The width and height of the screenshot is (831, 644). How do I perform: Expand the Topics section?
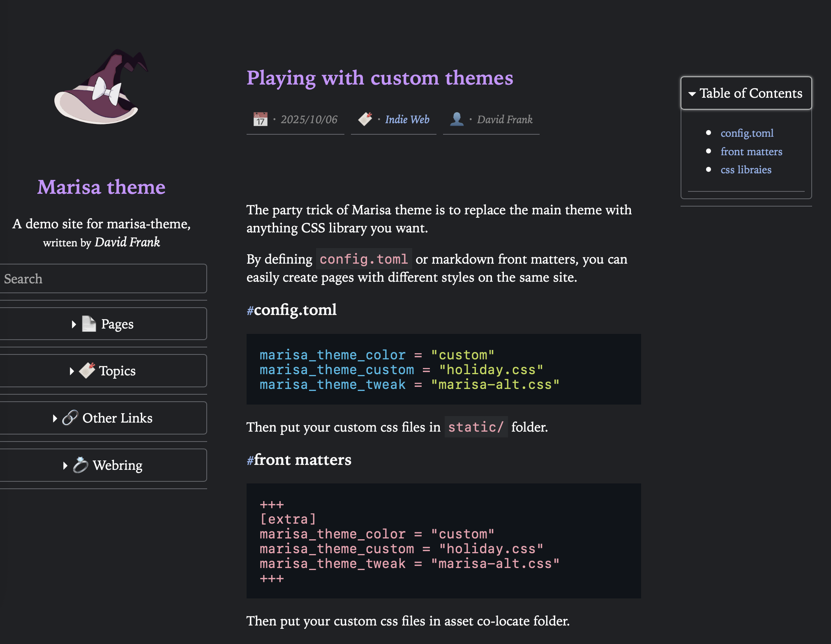tap(72, 371)
